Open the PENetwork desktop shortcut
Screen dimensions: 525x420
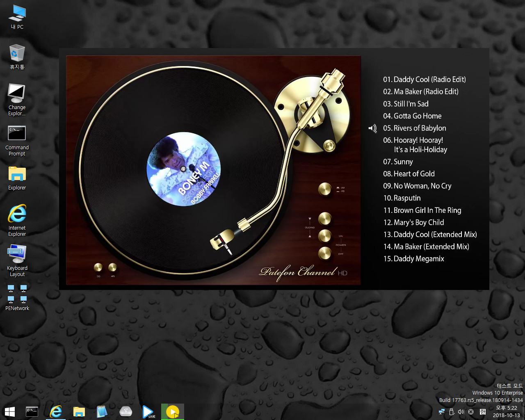[17, 297]
